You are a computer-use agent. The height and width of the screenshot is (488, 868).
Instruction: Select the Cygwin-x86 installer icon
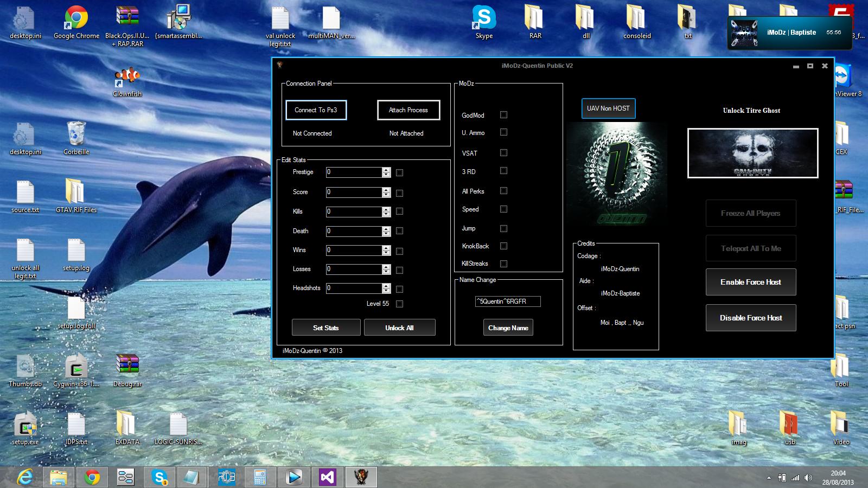(76, 371)
